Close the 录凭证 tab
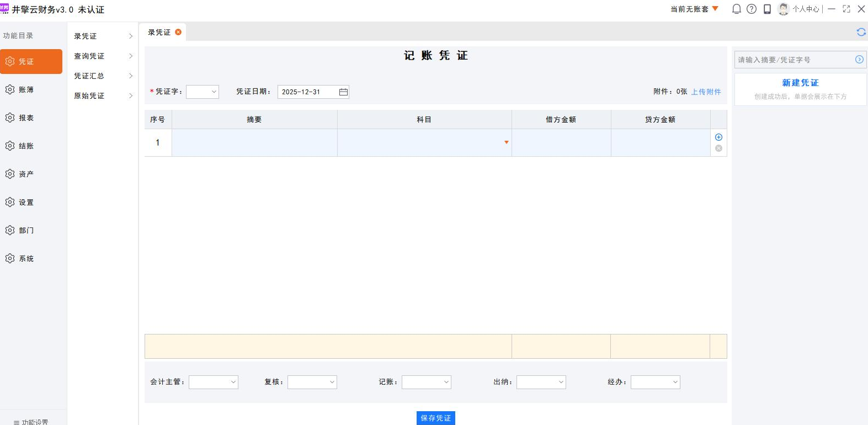The image size is (868, 425). [178, 32]
